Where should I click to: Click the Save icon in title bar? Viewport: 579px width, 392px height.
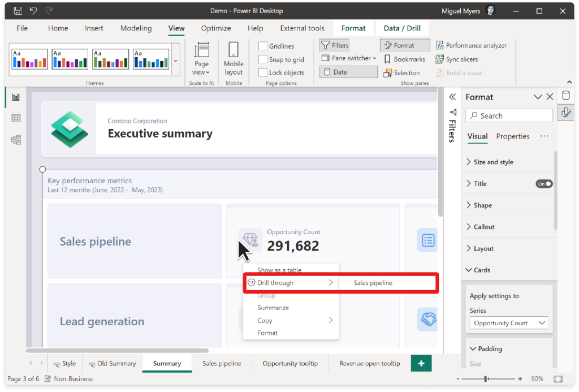(x=18, y=11)
